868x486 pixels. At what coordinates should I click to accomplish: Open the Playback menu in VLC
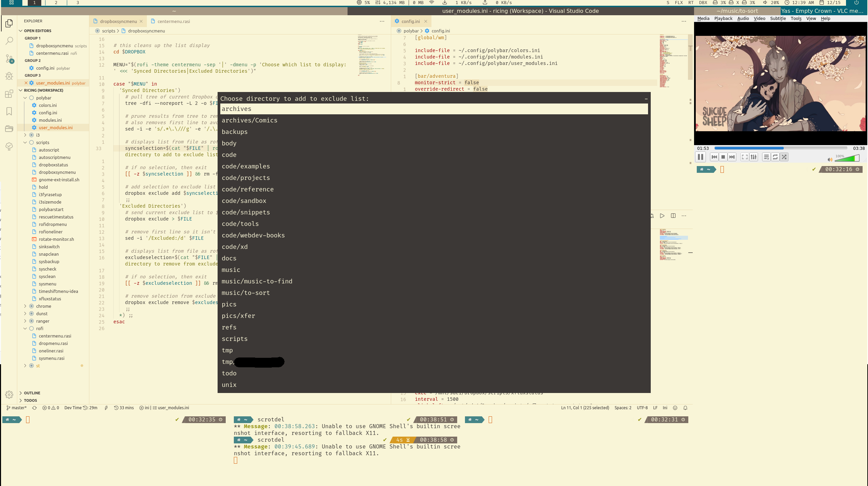723,19
